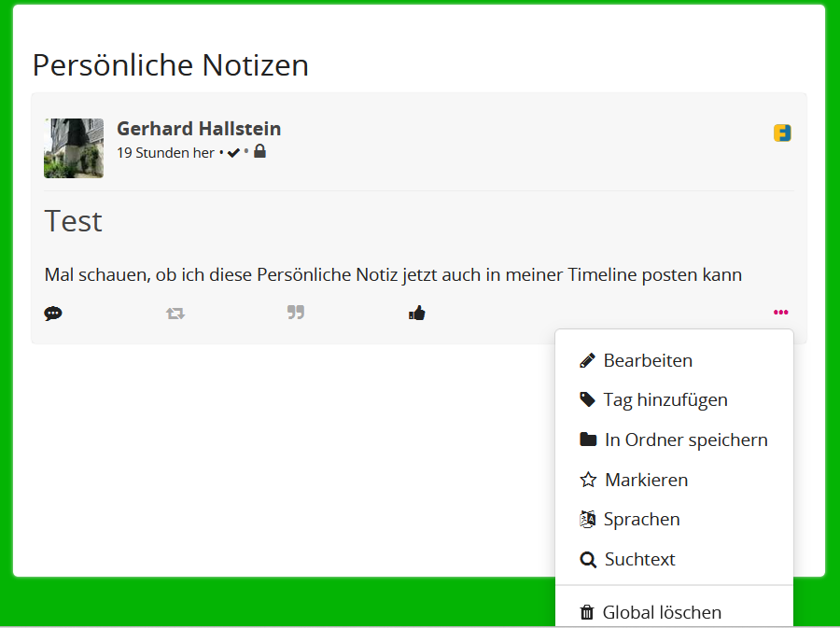840x628 pixels.
Task: Click the delivery checkmark icon
Action: pos(233,153)
